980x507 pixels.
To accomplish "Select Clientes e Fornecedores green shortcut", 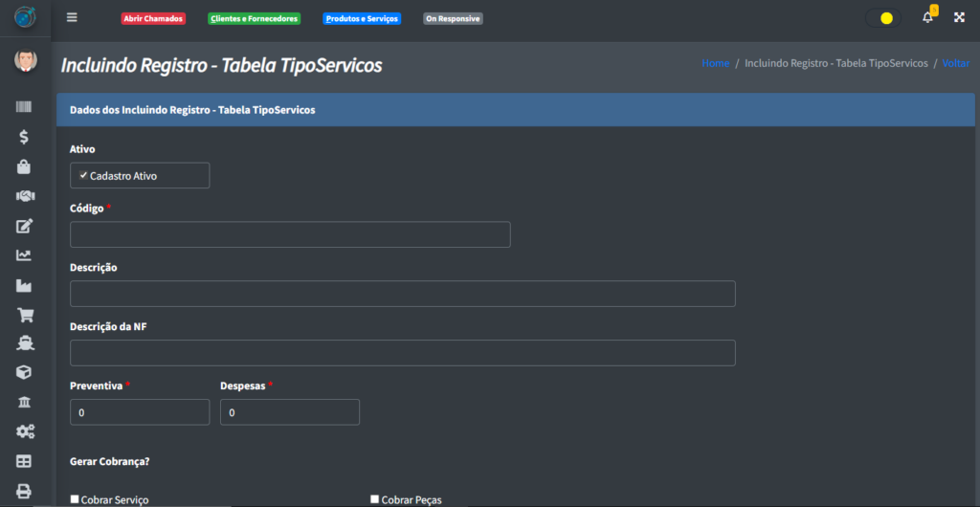I will [x=254, y=18].
